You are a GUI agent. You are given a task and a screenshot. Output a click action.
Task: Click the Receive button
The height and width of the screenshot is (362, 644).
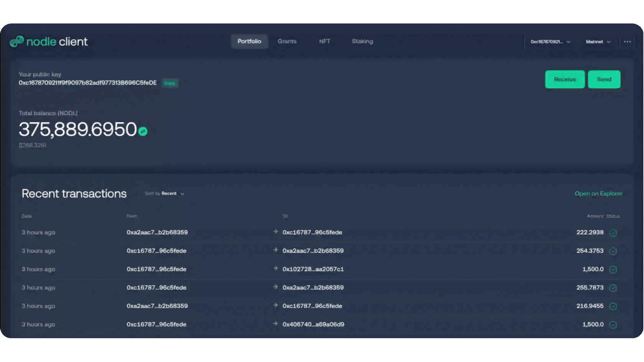tap(565, 79)
